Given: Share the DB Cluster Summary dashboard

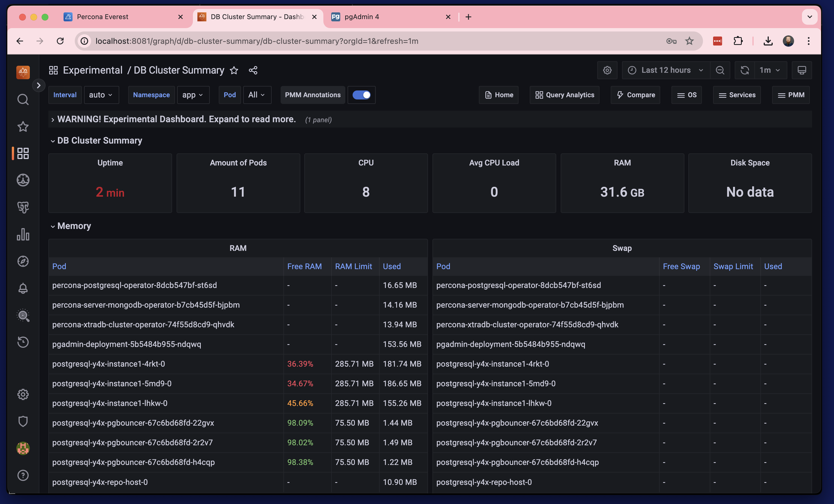Looking at the screenshot, I should 253,70.
